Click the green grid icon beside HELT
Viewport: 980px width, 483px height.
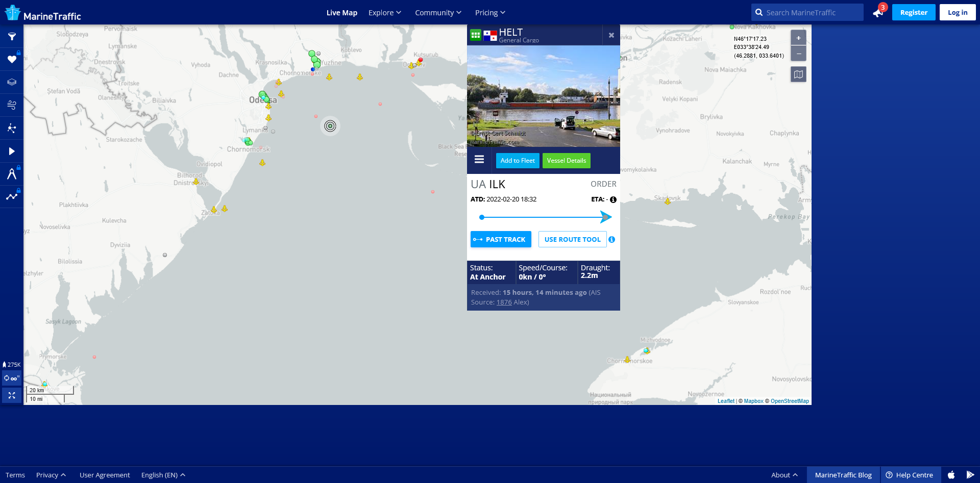point(476,35)
